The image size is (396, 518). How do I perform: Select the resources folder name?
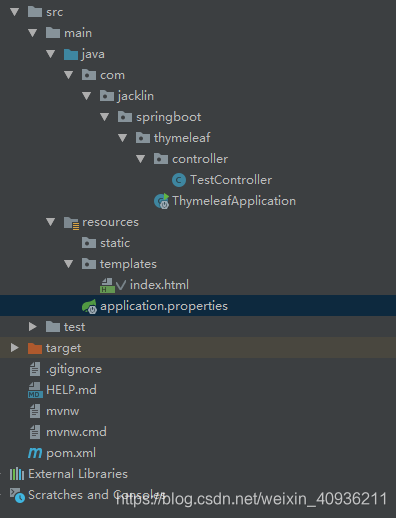pos(110,222)
